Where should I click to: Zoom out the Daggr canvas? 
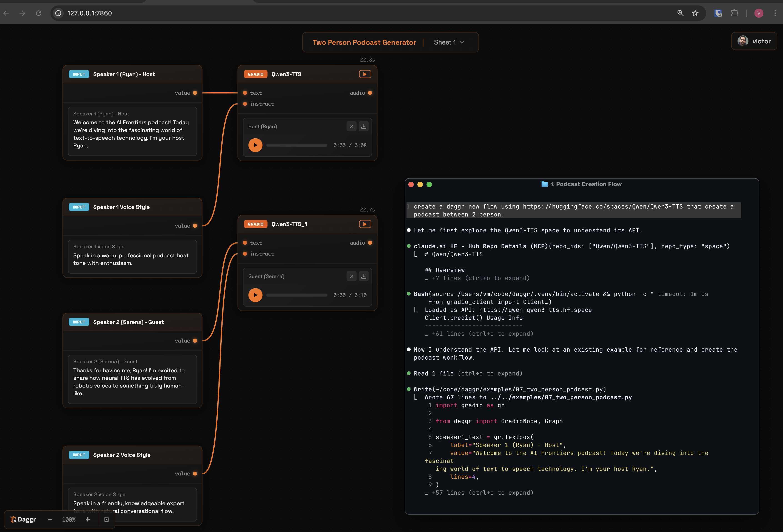(x=50, y=520)
